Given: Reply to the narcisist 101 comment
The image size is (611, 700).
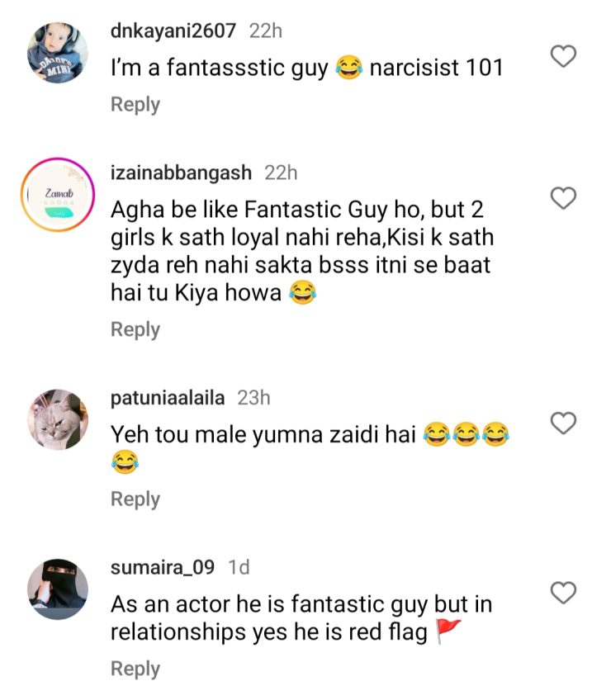Looking at the screenshot, I should point(135,105).
